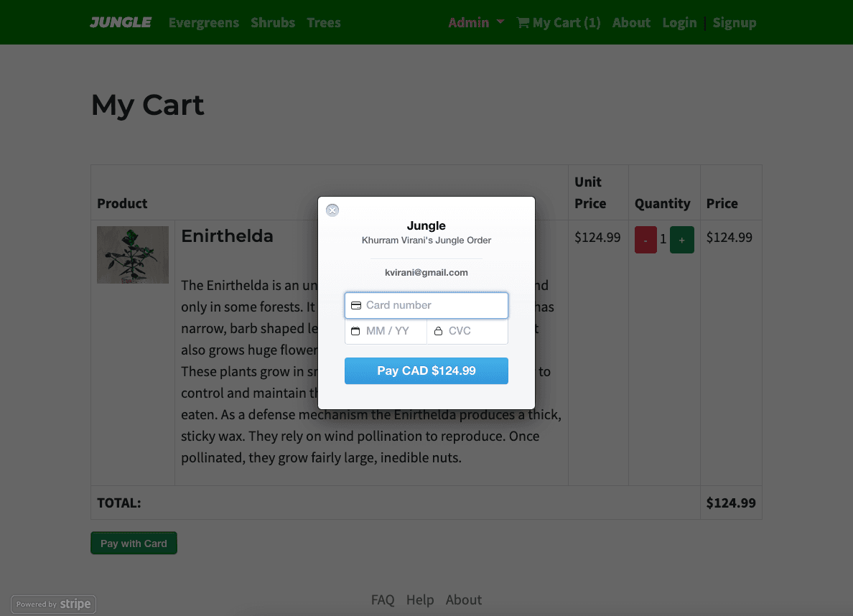Close the Stripe payment popup
The image size is (853, 616).
click(x=332, y=210)
